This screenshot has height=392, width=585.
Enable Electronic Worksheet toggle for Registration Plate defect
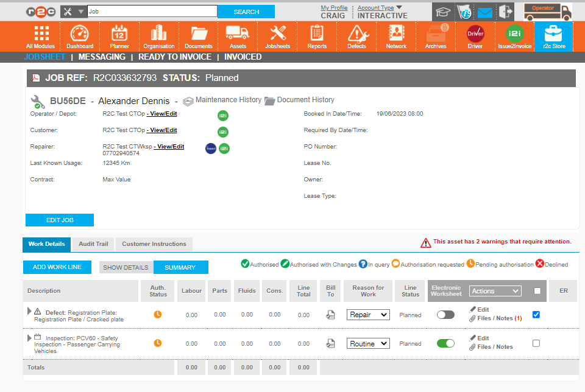click(445, 315)
